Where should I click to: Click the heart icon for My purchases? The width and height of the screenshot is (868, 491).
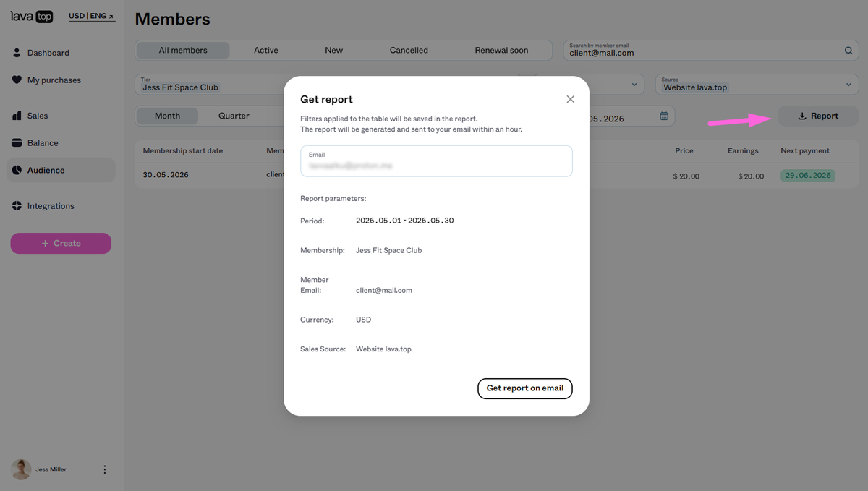[x=17, y=80]
